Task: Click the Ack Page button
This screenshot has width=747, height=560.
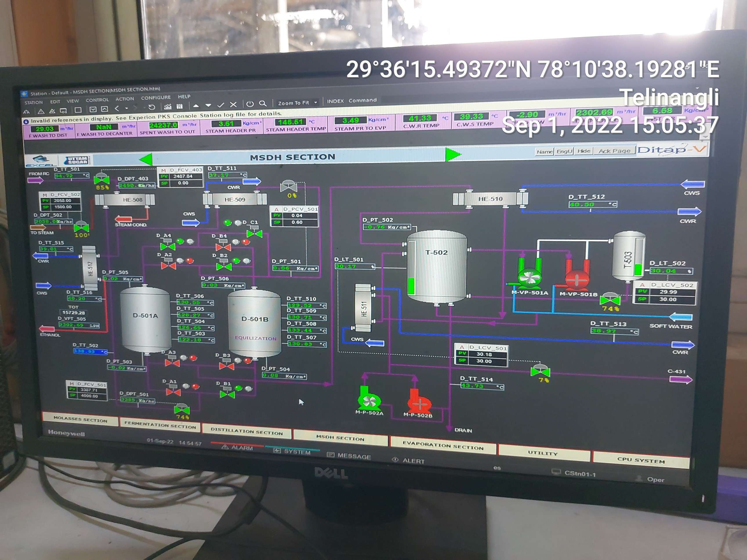Action: tap(614, 150)
